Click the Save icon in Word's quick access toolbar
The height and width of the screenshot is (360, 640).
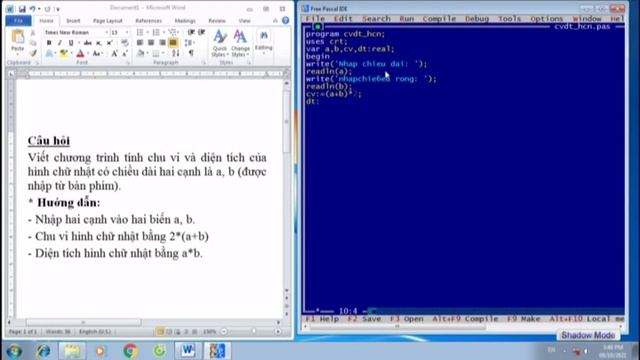tap(22, 9)
